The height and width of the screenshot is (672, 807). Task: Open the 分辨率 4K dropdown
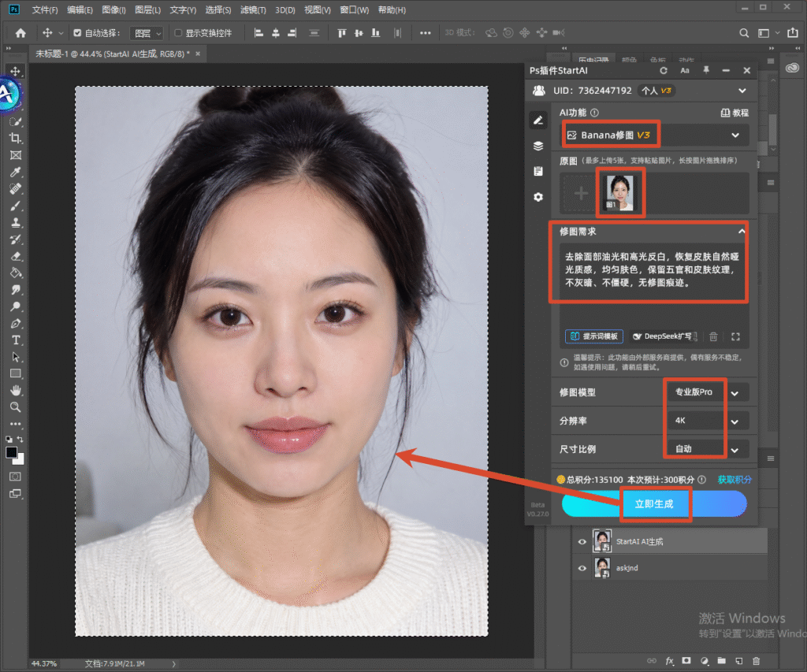[x=708, y=421]
